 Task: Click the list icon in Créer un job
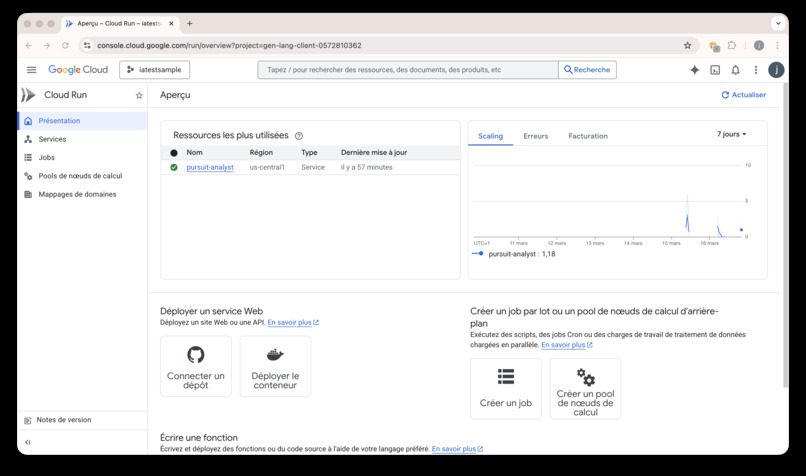click(x=506, y=376)
